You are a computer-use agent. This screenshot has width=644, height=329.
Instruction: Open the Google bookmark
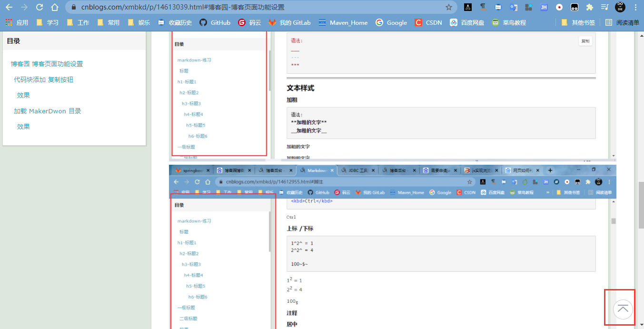(391, 22)
